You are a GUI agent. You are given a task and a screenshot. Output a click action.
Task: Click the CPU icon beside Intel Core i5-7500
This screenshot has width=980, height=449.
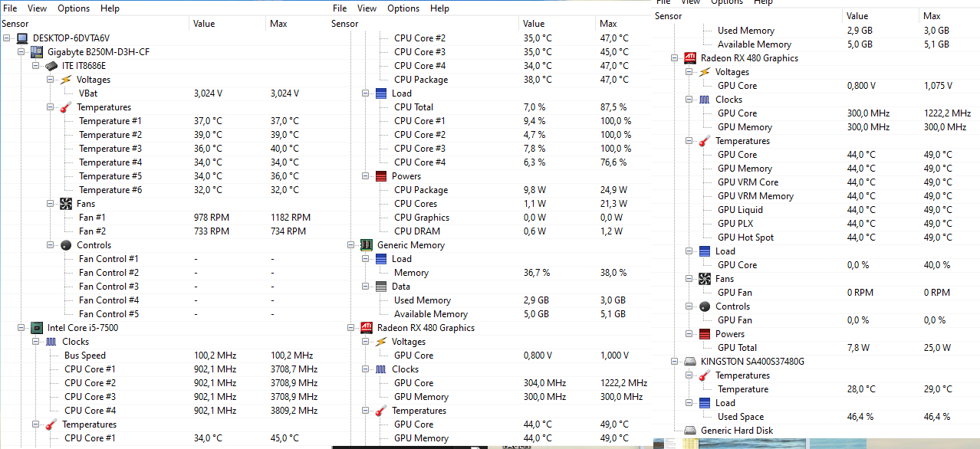click(x=37, y=328)
